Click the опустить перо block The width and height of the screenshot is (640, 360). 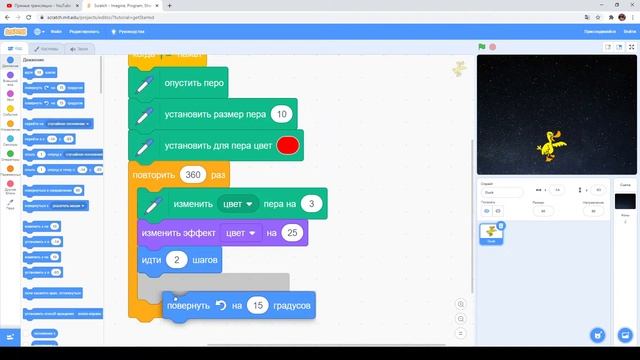click(x=178, y=83)
